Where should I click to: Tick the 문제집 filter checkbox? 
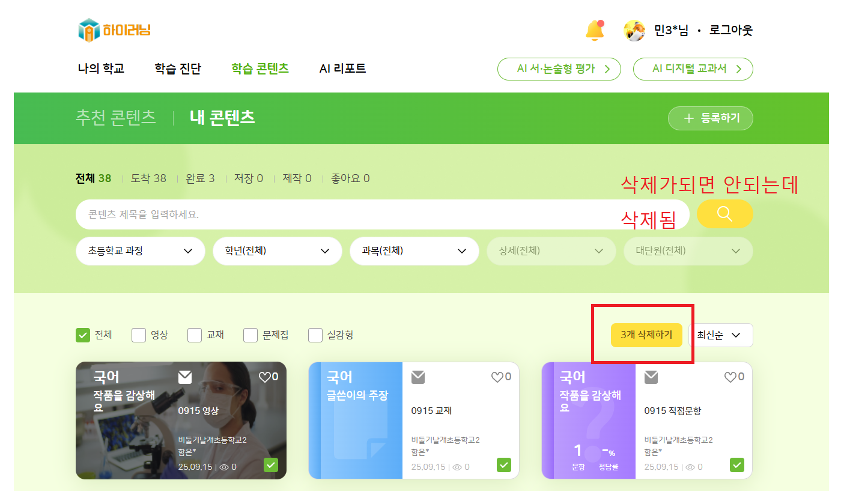(250, 335)
